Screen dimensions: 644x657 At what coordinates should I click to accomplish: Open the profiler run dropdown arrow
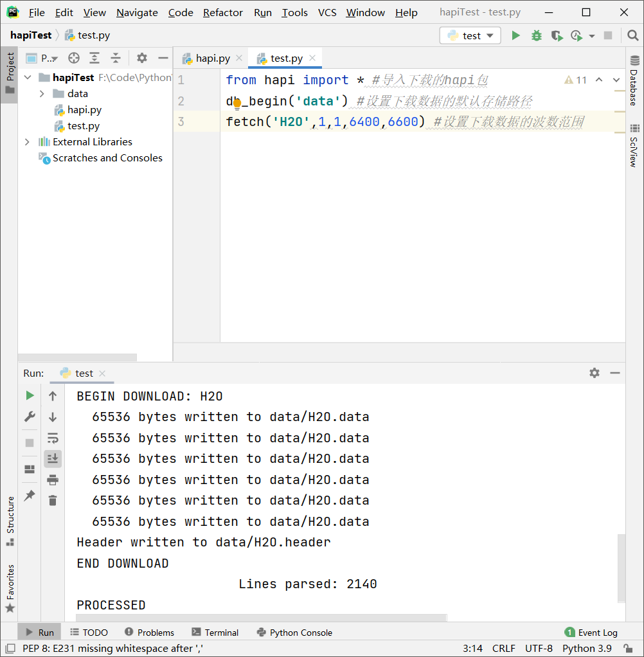[592, 36]
